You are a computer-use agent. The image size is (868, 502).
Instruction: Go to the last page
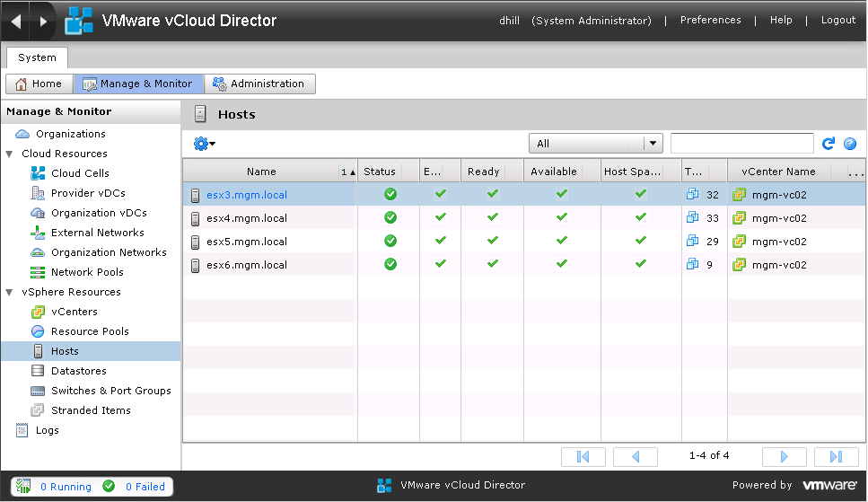point(837,457)
